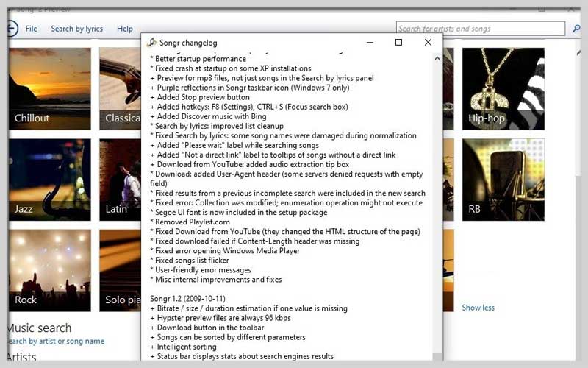Minimize the Songr changelog window
588x368 pixels.
coord(370,43)
